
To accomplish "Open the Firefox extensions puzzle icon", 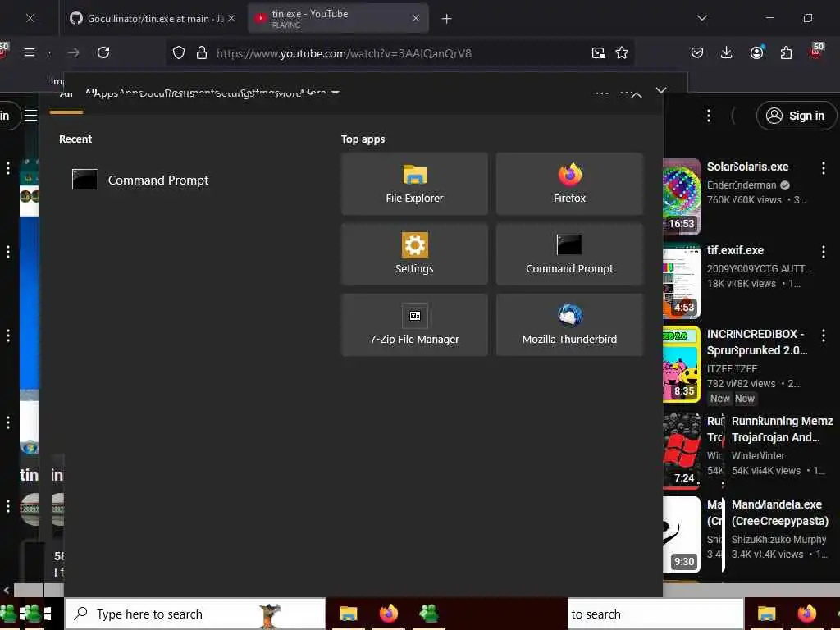I will click(x=786, y=52).
